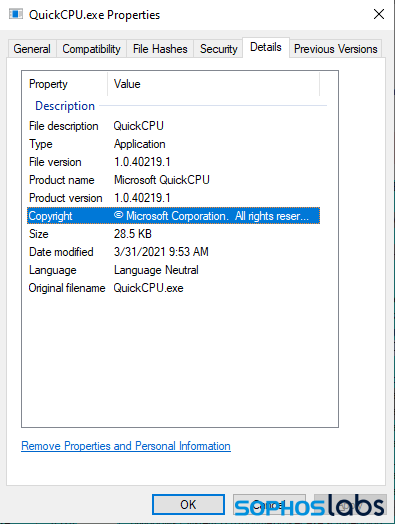Click the QuickCPU.exe title bar icon

point(16,14)
